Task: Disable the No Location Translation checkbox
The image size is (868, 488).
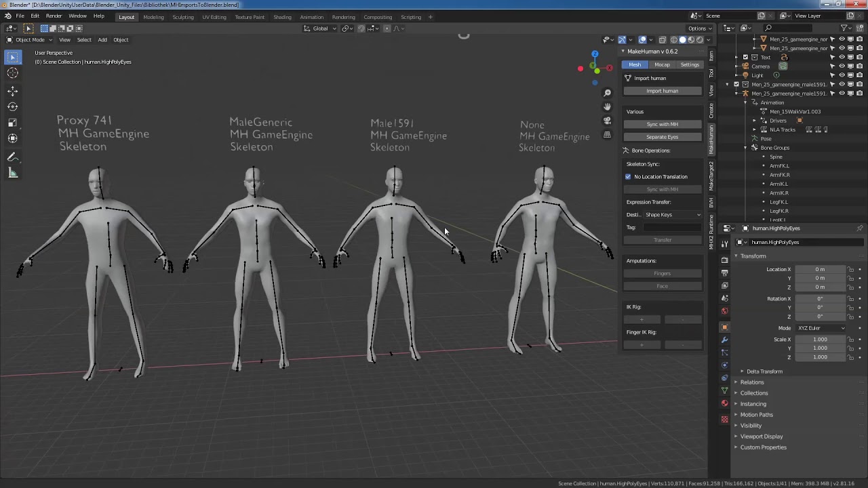Action: point(628,177)
